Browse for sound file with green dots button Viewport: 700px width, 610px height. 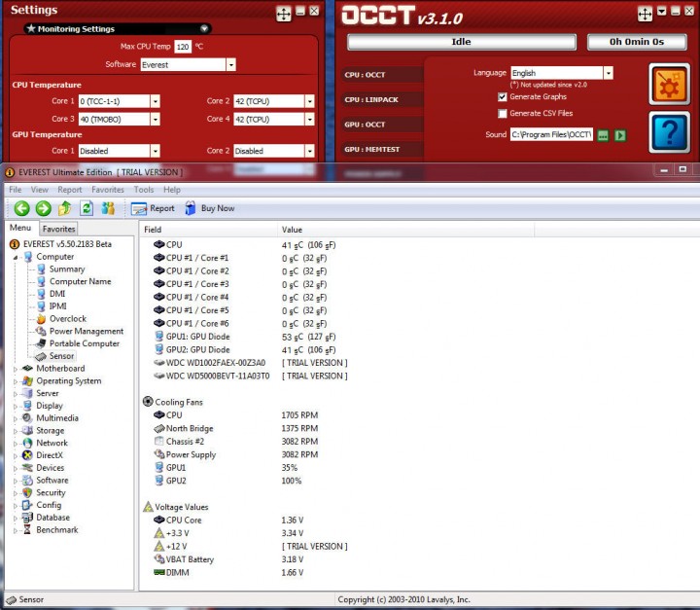coord(603,135)
